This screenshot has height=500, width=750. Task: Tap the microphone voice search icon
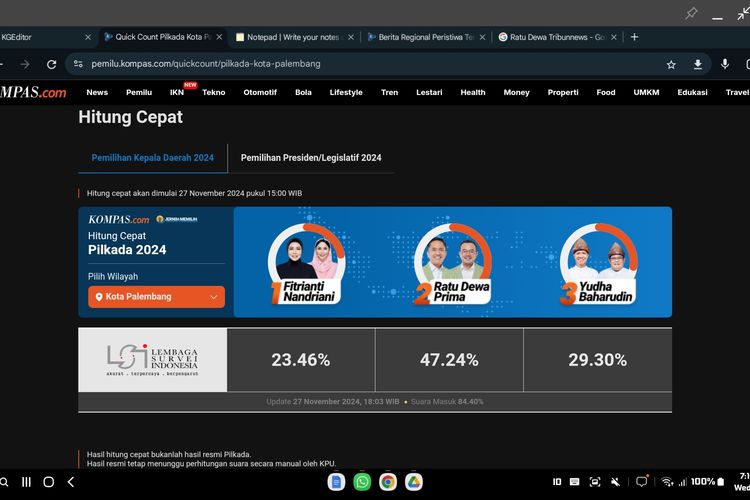[725, 64]
